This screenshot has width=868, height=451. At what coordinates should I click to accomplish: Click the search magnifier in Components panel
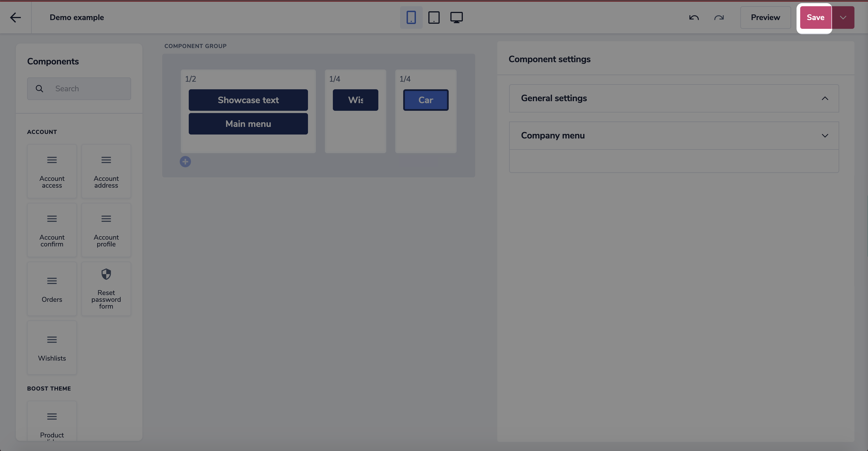pos(40,88)
